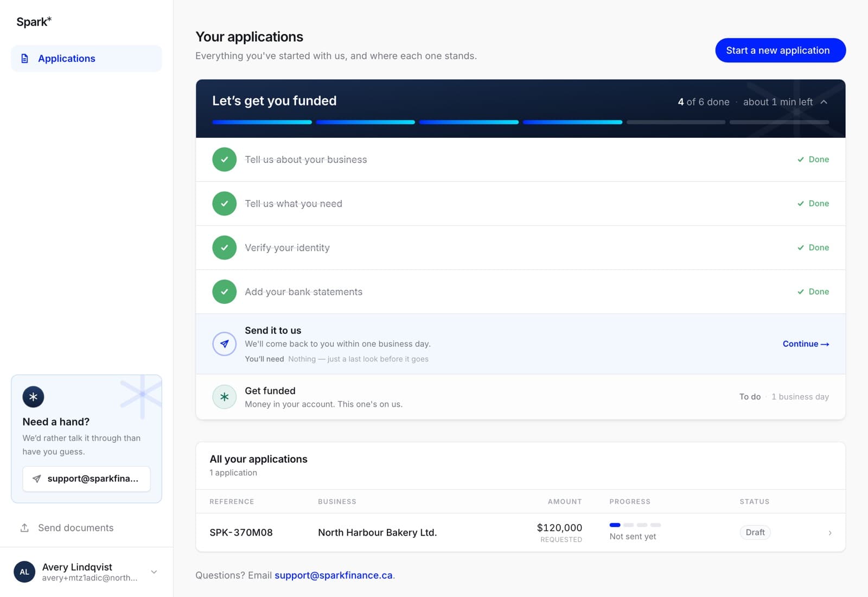The width and height of the screenshot is (868, 597).
Task: Click the AL user avatar
Action: [x=24, y=572]
